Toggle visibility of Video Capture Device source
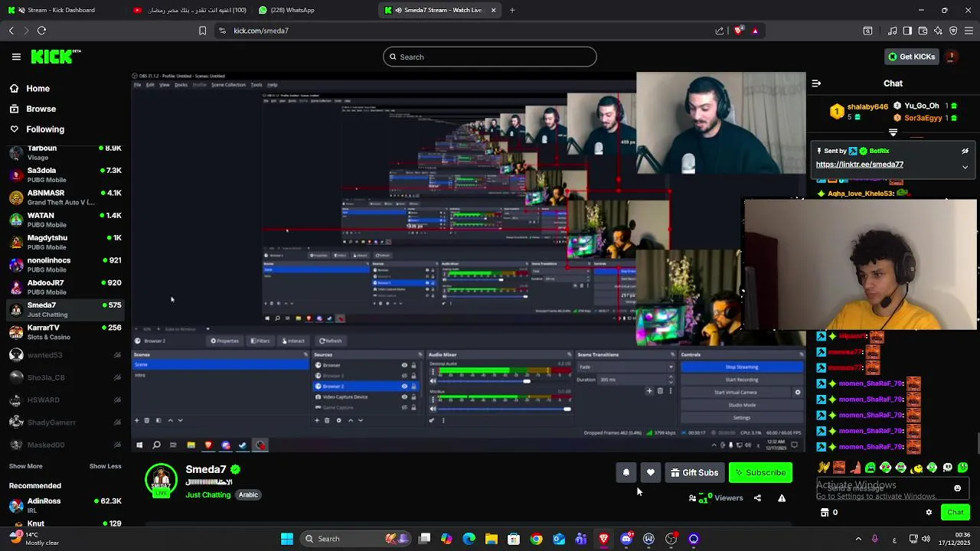The height and width of the screenshot is (551, 980). point(404,397)
